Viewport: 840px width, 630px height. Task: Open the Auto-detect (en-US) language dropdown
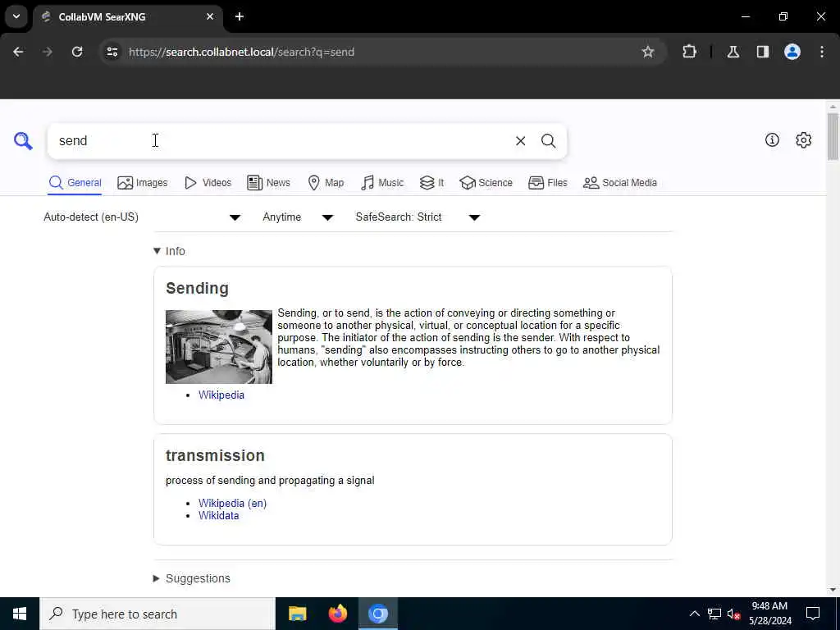pos(142,217)
